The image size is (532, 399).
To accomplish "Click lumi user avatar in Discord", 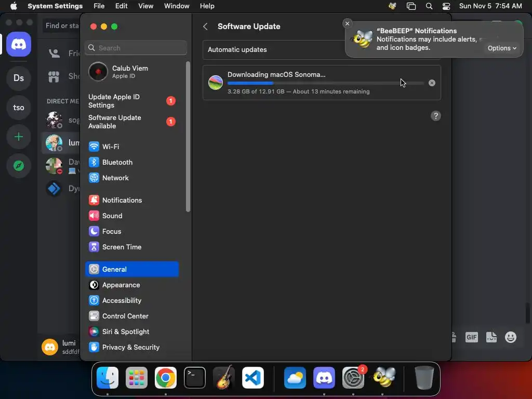I will (50, 347).
